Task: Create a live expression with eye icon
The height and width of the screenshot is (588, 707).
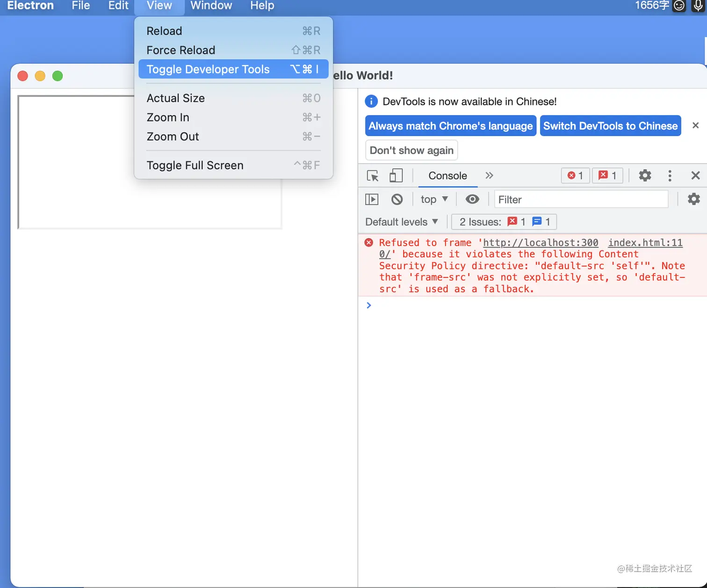Action: tap(472, 199)
